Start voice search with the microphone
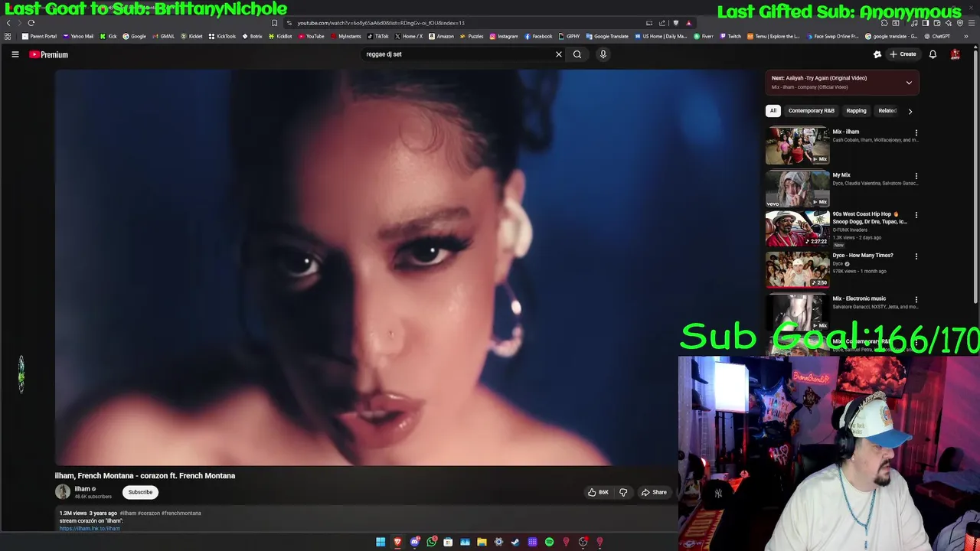The height and width of the screenshot is (551, 980). click(603, 54)
